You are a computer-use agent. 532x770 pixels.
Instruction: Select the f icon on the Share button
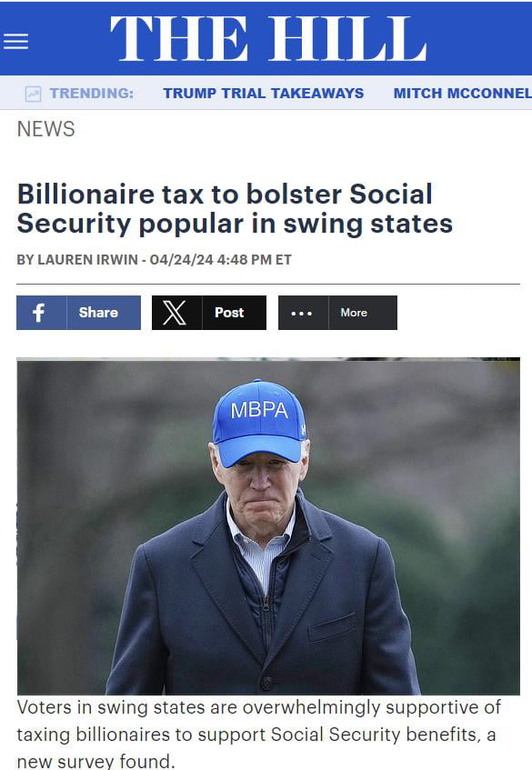coord(39,312)
